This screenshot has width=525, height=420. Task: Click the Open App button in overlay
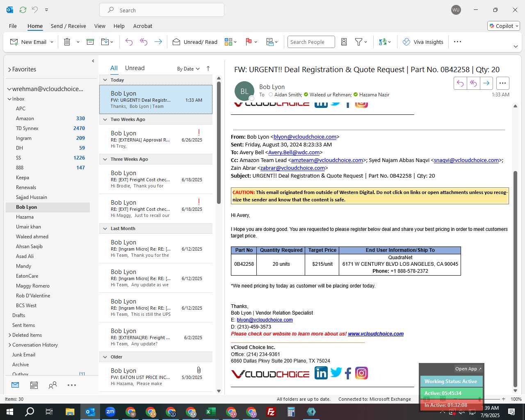point(468,369)
